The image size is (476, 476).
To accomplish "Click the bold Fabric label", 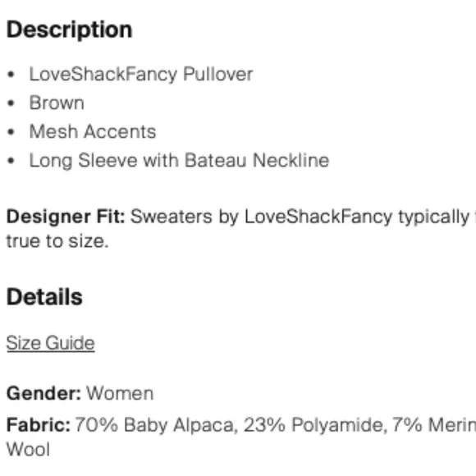I will (39, 424).
